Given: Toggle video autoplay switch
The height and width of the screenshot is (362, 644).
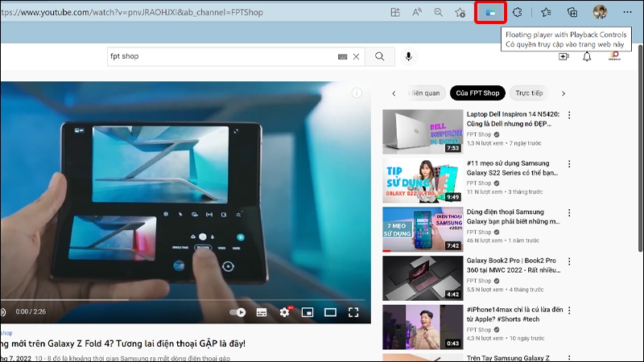Looking at the screenshot, I should tap(237, 312).
